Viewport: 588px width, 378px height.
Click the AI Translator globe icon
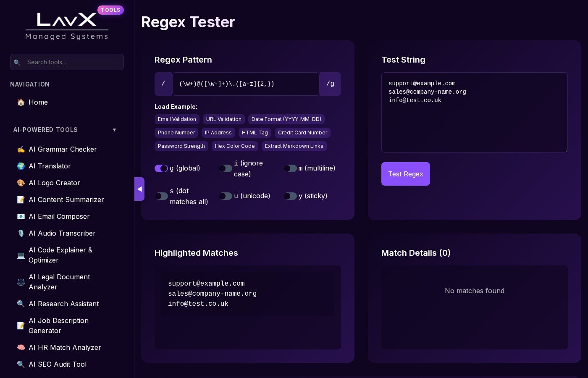coord(21,166)
